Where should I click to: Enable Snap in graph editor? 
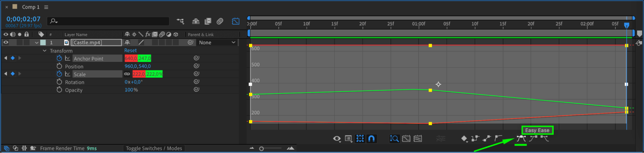coord(371,139)
